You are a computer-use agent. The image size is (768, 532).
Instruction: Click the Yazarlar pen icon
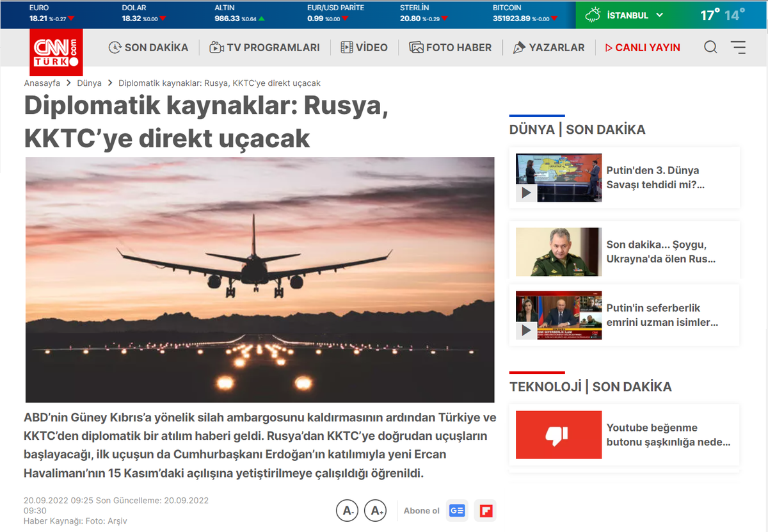(x=519, y=47)
